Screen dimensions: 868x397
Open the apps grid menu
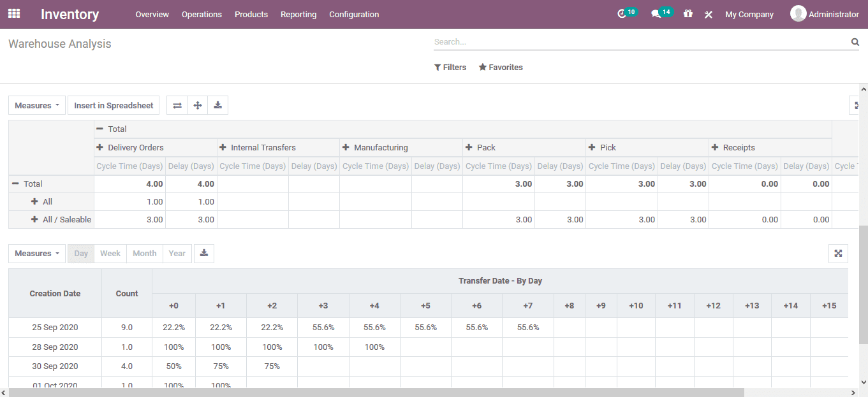[13, 13]
